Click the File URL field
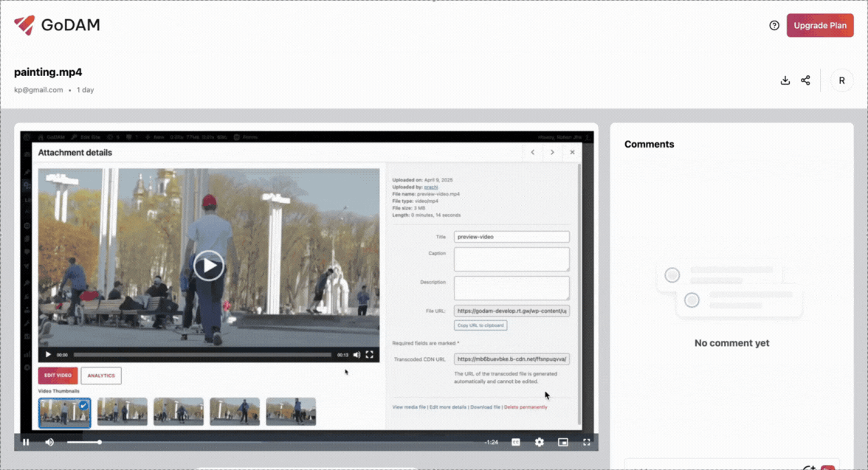868x470 pixels. point(512,311)
